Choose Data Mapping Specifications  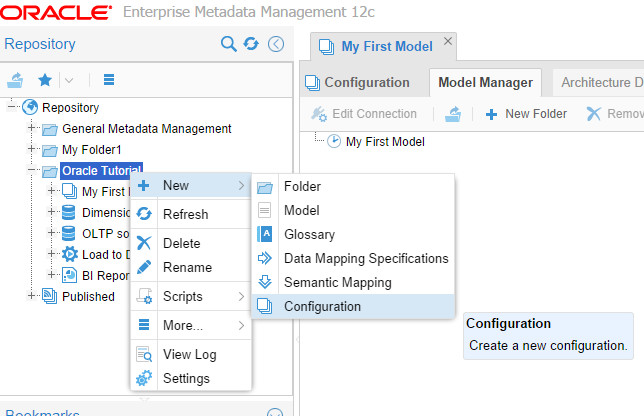click(x=353, y=258)
